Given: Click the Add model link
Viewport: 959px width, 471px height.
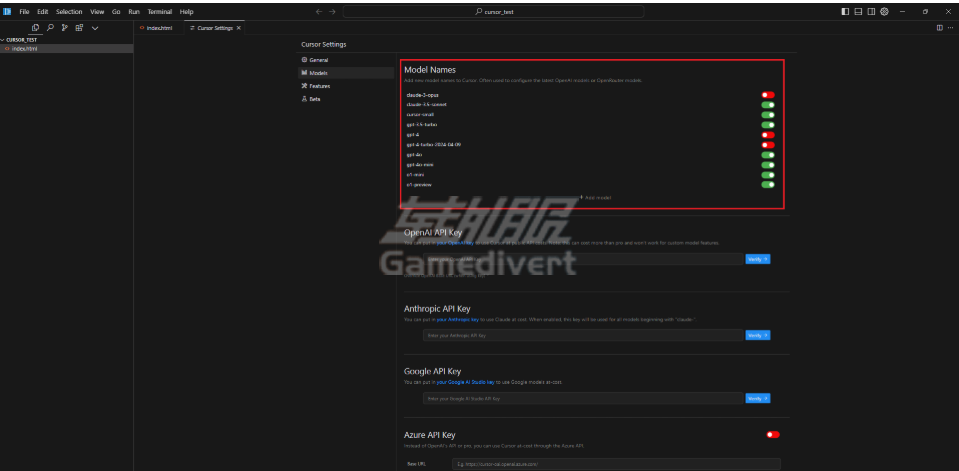Looking at the screenshot, I should pos(596,197).
